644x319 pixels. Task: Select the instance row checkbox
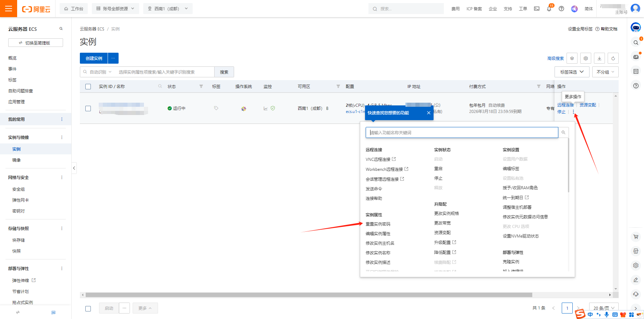tap(88, 109)
